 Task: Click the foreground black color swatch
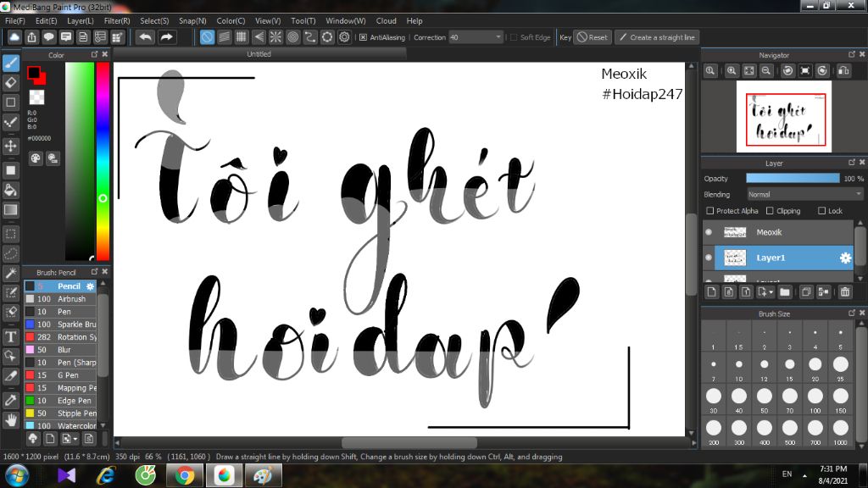[x=34, y=73]
